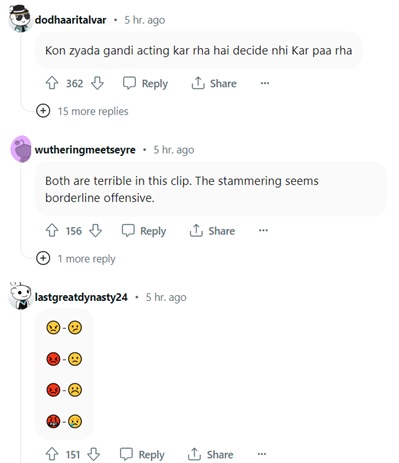Upvote lastgreatdynasty24's emoji comment
The height and width of the screenshot is (463, 399).
52,454
